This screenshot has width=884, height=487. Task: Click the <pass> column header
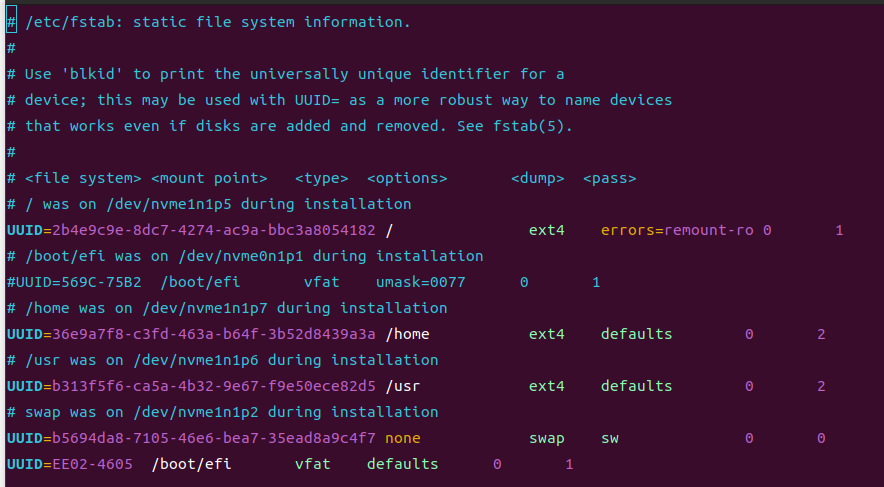point(609,178)
